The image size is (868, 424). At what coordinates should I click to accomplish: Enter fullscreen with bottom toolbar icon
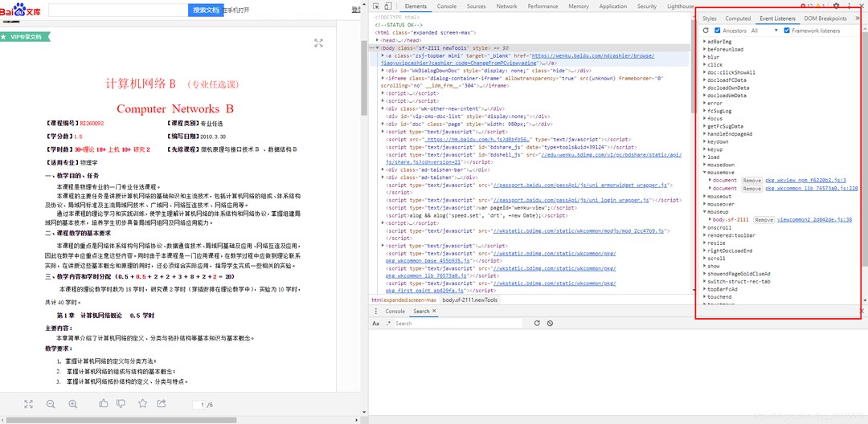[x=28, y=404]
